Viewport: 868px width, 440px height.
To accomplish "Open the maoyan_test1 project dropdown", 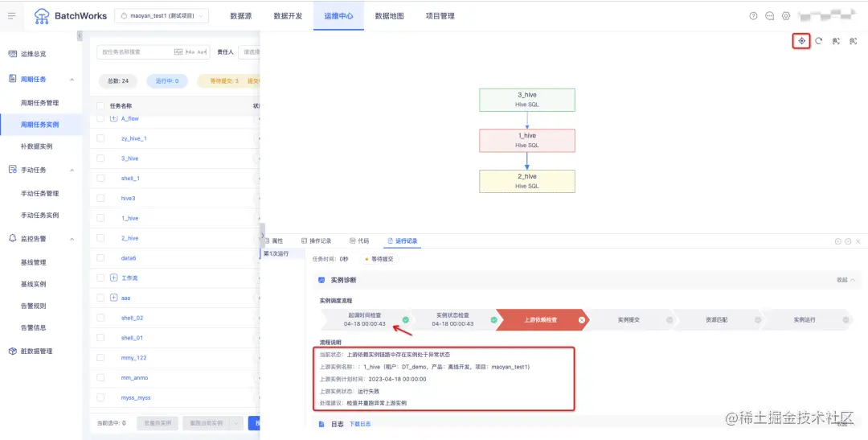I will 162,16.
